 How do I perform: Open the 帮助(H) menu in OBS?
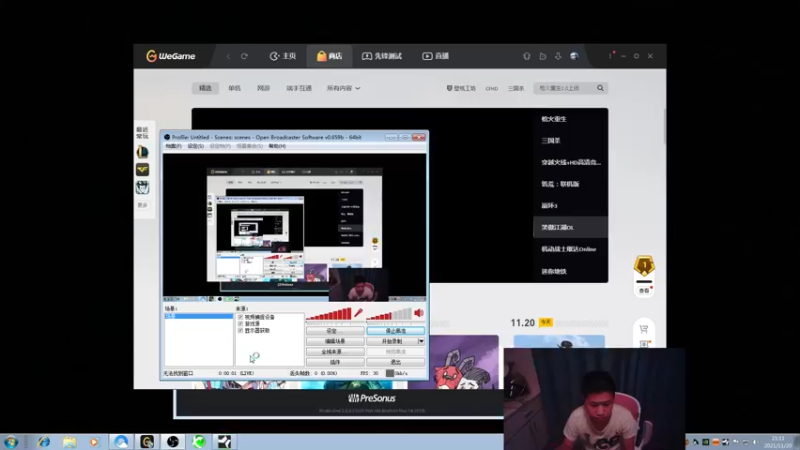click(277, 146)
